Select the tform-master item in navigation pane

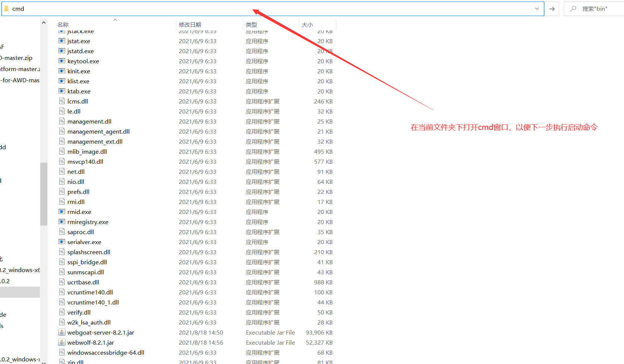tap(20, 69)
